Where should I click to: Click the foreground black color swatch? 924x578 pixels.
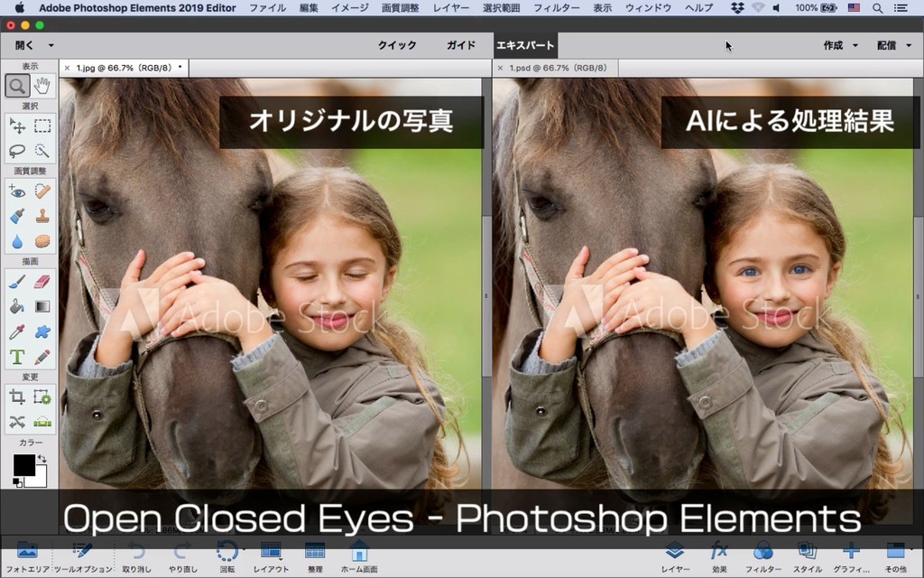click(24, 465)
